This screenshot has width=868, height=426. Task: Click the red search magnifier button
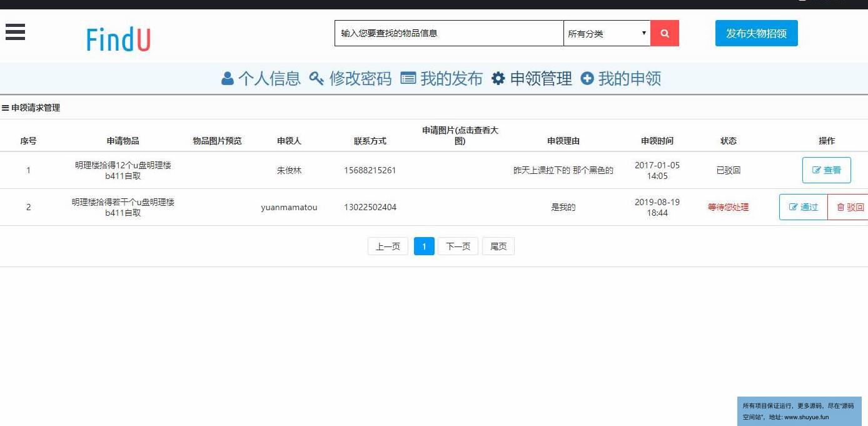point(665,33)
